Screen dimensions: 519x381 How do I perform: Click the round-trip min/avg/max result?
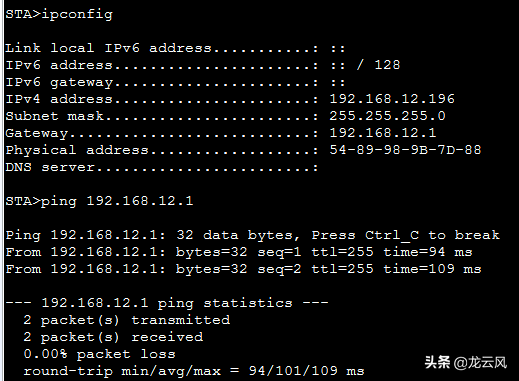[194, 371]
